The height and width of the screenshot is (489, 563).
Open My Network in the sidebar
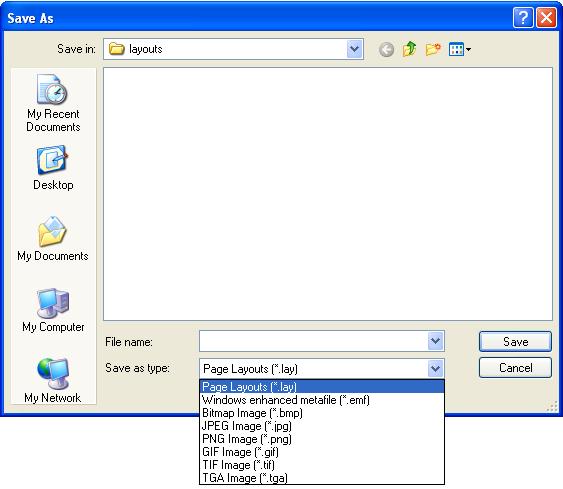pos(53,381)
